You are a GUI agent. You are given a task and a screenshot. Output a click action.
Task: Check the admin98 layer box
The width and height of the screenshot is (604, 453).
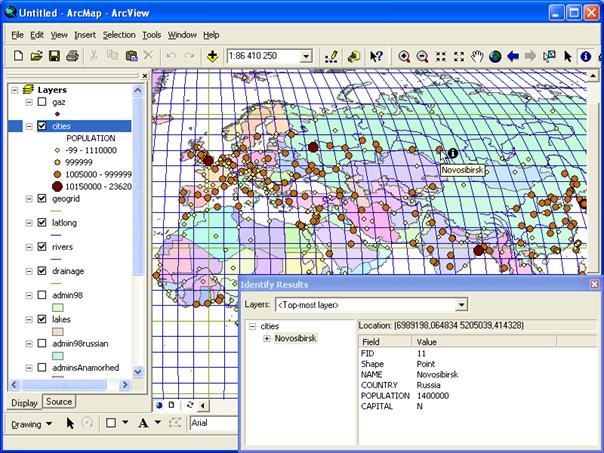[41, 295]
